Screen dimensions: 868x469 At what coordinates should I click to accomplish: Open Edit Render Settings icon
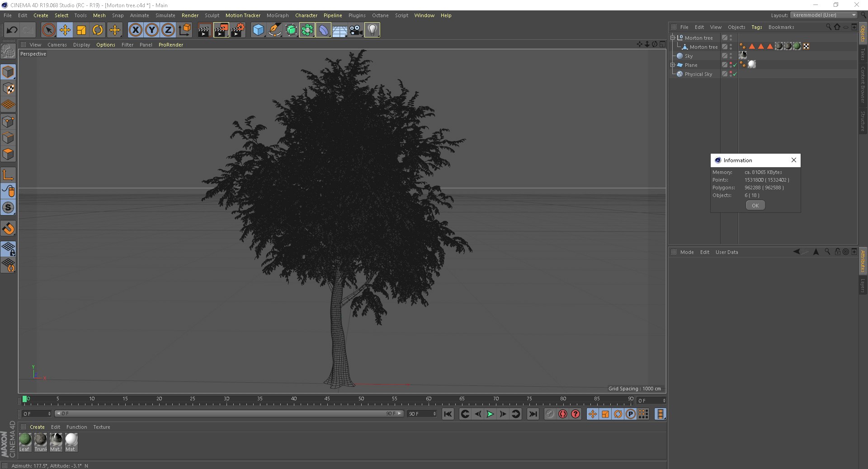(238, 30)
